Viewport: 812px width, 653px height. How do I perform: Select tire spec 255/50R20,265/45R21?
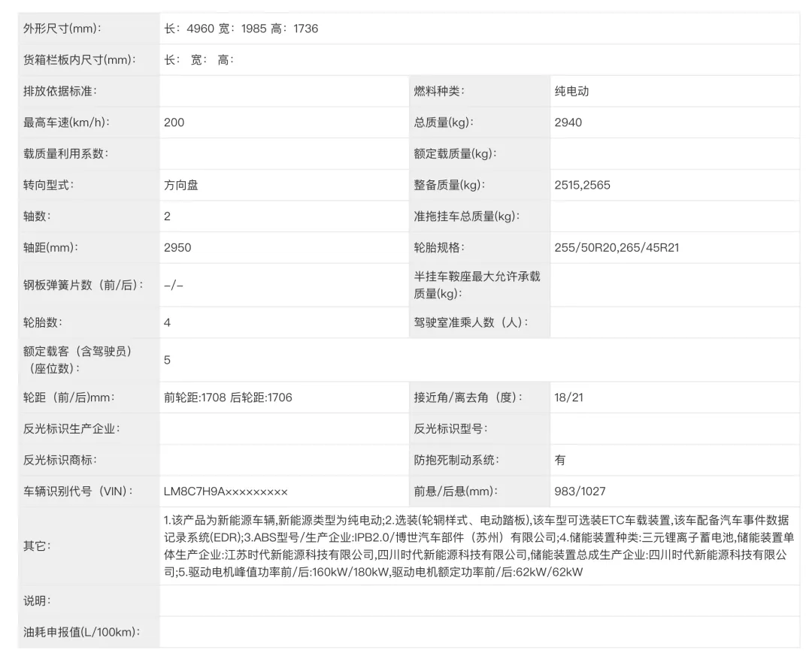click(x=617, y=247)
